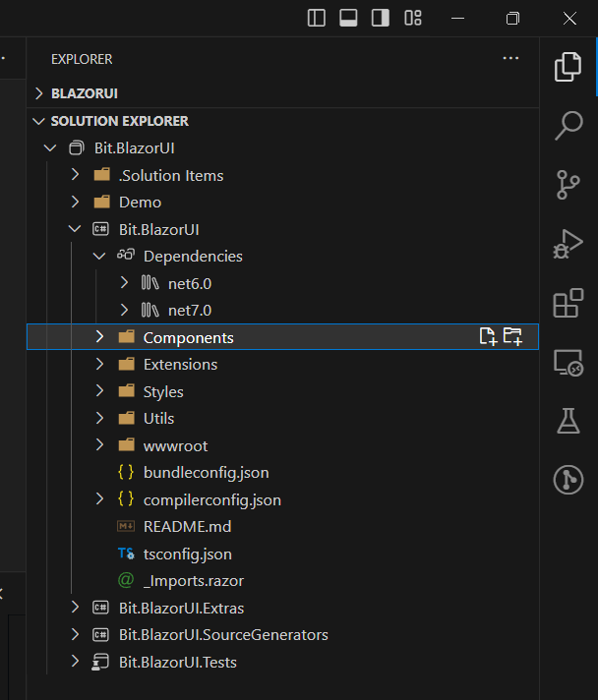598x700 pixels.
Task: Click the C# icon of Bit.BlazorUI.SourceGenerators
Action: click(100, 635)
